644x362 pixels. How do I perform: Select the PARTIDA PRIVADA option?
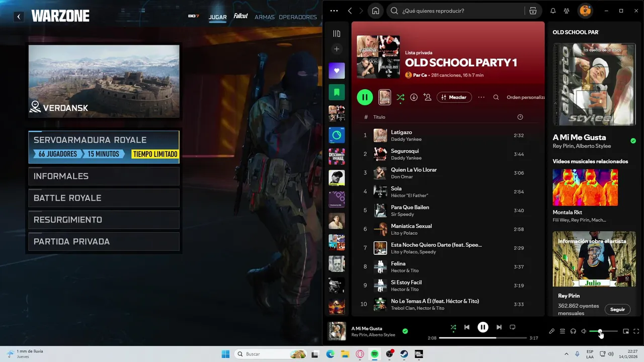coord(104,241)
